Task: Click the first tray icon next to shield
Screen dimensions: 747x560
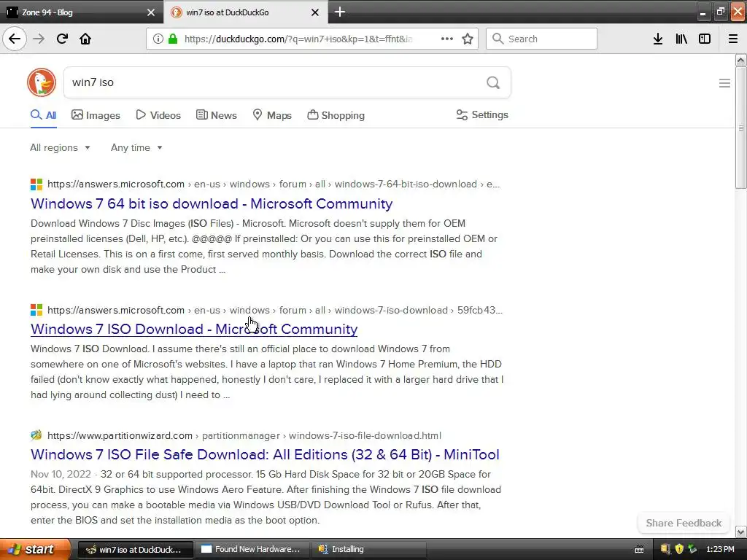Action: click(x=665, y=549)
